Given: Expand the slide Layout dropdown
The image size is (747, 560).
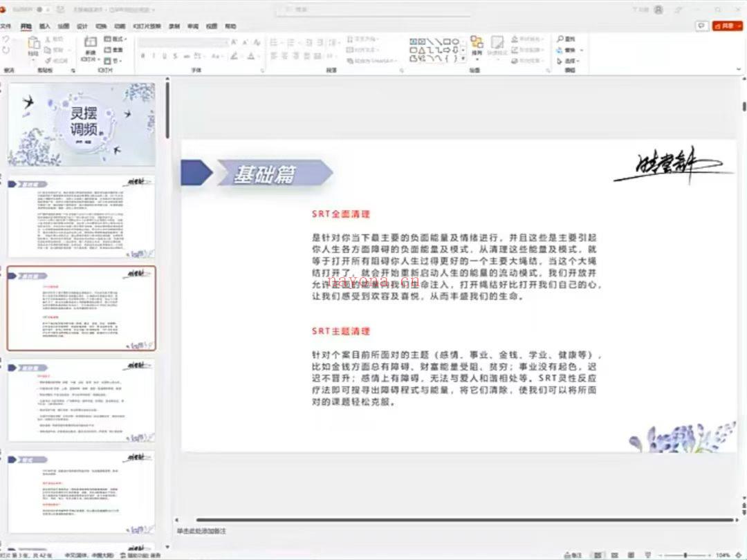Looking at the screenshot, I should point(116,39).
